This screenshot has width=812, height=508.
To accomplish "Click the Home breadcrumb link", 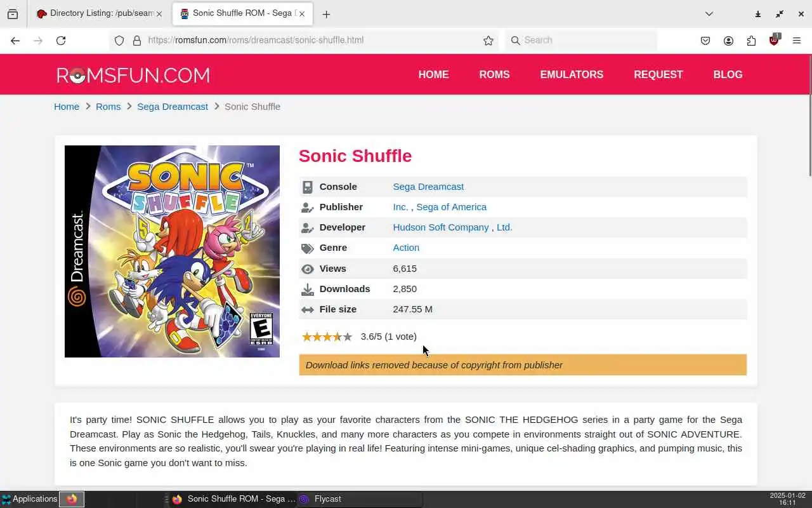I will [x=67, y=107].
